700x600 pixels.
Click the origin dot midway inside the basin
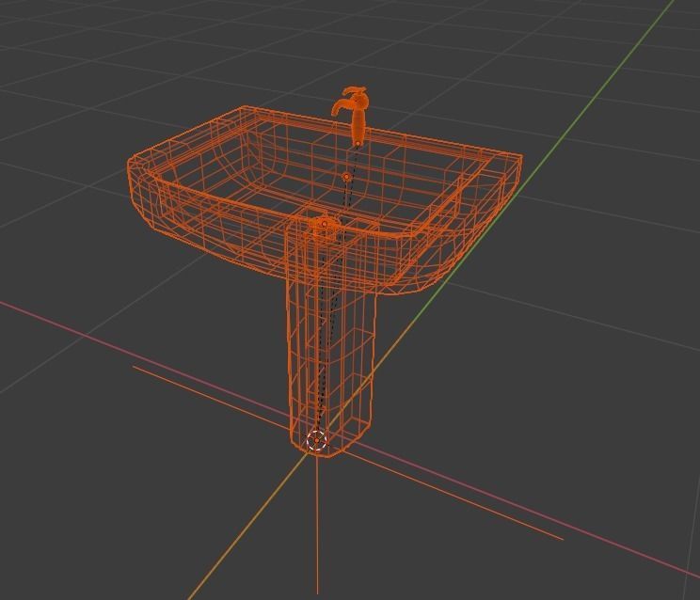pyautogui.click(x=346, y=177)
